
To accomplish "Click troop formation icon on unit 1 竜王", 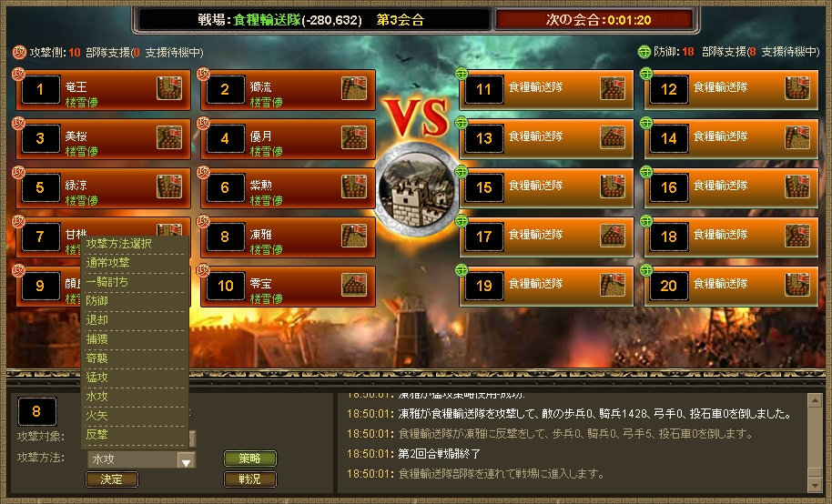I will (x=169, y=88).
